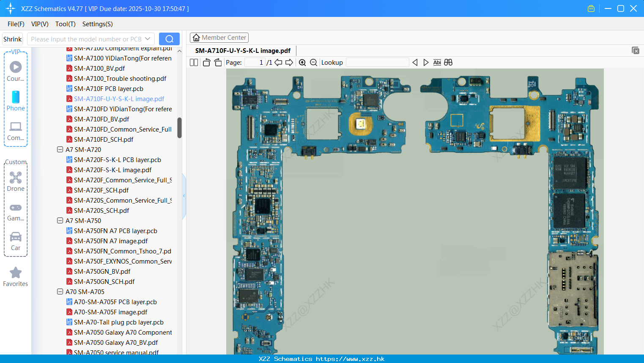Click the Lookup text field
The height and width of the screenshot is (363, 644).
click(378, 63)
